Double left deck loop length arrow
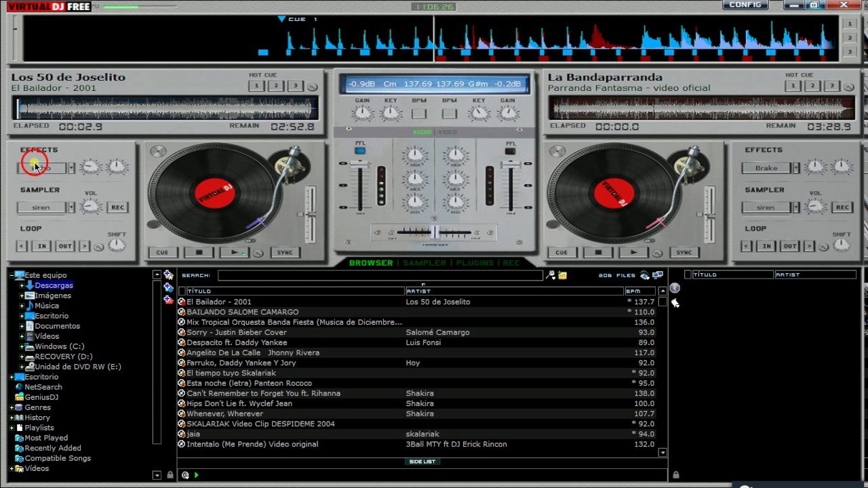 coord(85,246)
